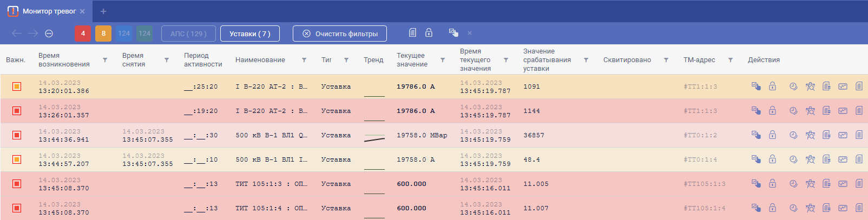Open the trend chart icon for ТИТ 105:1:3 row
868x220 pixels.
point(843,184)
